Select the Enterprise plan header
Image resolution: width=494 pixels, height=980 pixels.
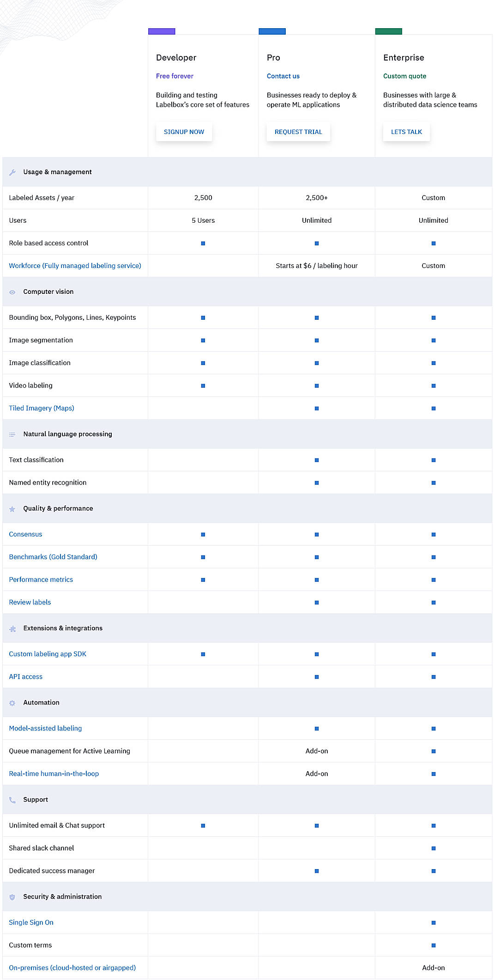pyautogui.click(x=404, y=58)
